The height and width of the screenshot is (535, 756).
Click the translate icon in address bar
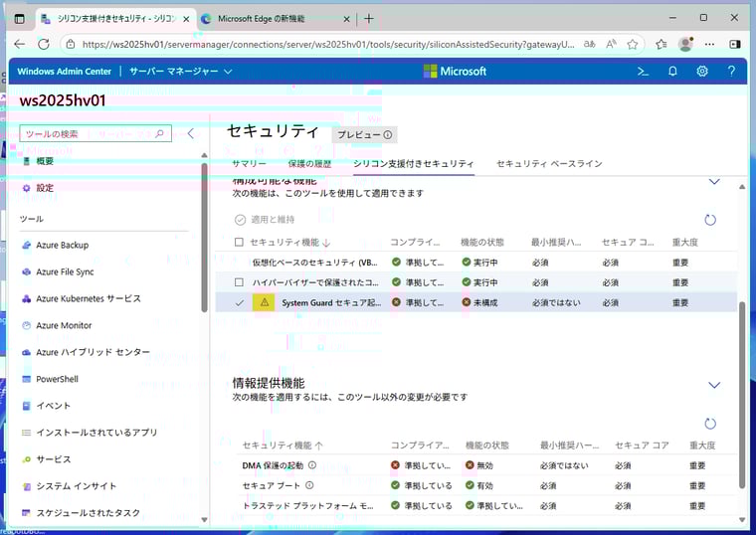pos(589,45)
